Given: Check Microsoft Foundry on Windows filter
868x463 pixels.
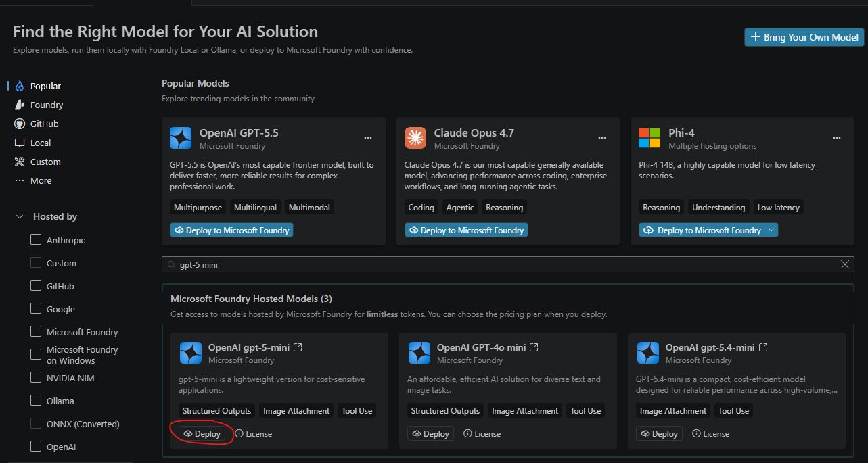Looking at the screenshot, I should coord(36,355).
